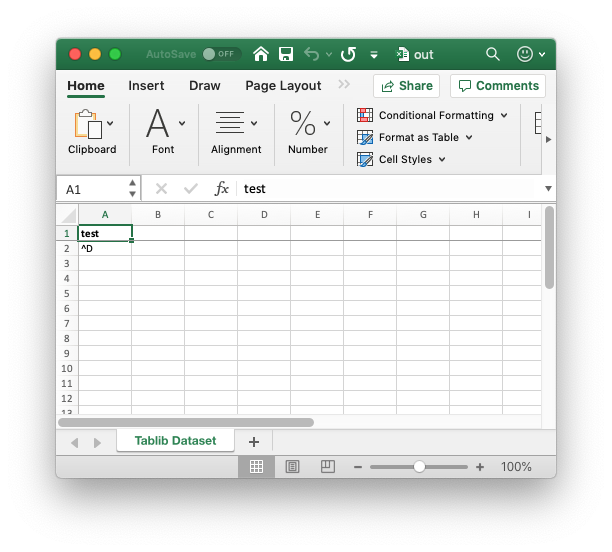Switch to Page Break Preview icon
Viewport: 612px width, 552px height.
click(327, 467)
